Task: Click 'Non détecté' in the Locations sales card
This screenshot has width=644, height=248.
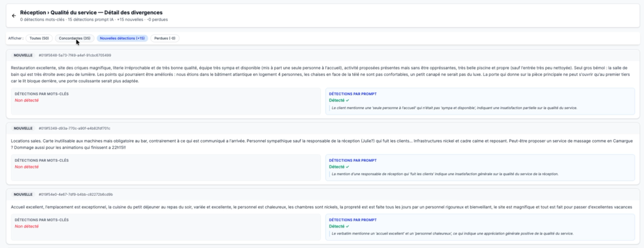Action: point(26,167)
